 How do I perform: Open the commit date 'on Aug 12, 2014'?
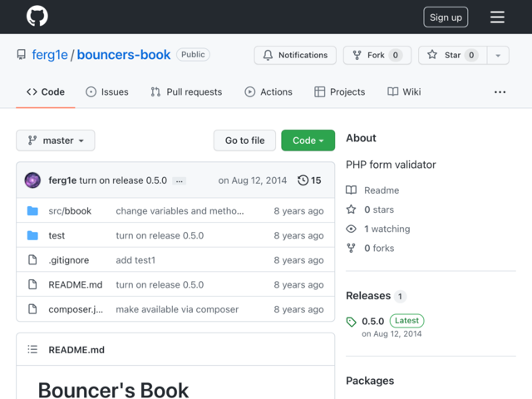[253, 180]
